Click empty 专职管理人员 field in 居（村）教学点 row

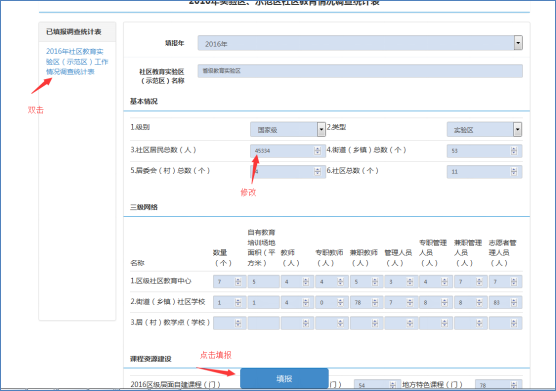(x=436, y=323)
